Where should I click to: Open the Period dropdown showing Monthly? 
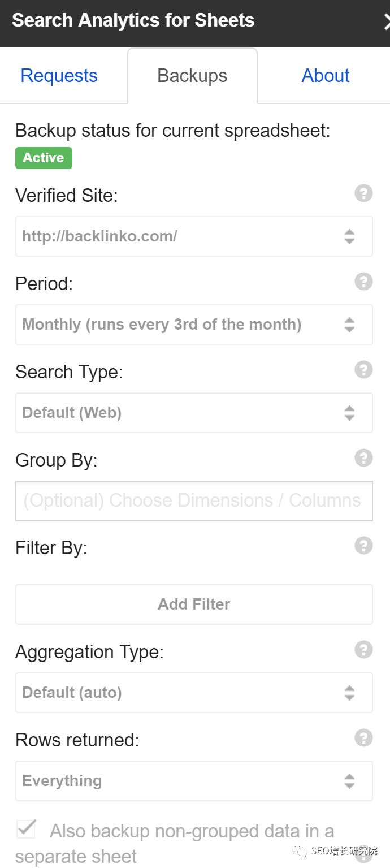pyautogui.click(x=194, y=325)
